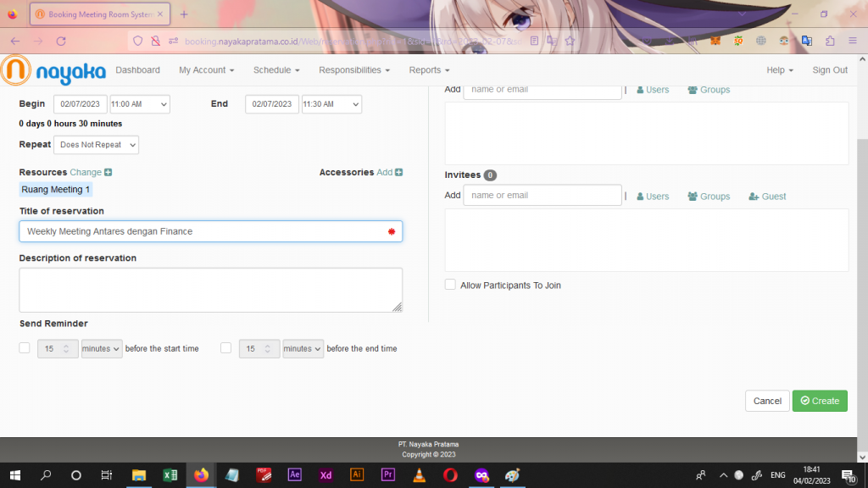Check Allow Participants To Join
This screenshot has width=868, height=488.
click(450, 286)
